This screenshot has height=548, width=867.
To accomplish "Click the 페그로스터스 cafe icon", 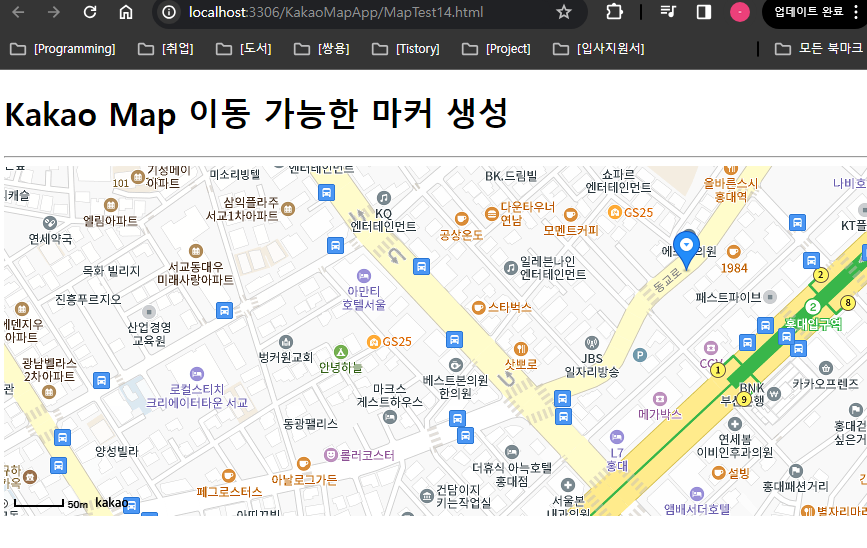I will [x=228, y=476].
